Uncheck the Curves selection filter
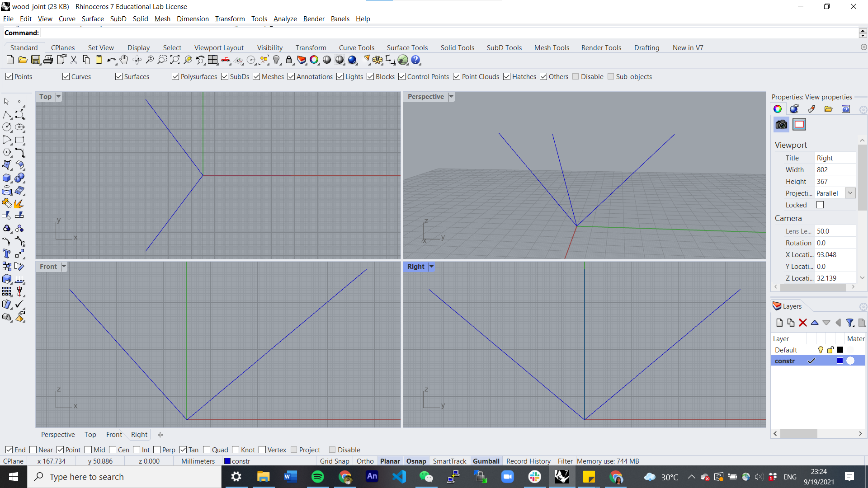The image size is (868, 488). tap(66, 77)
